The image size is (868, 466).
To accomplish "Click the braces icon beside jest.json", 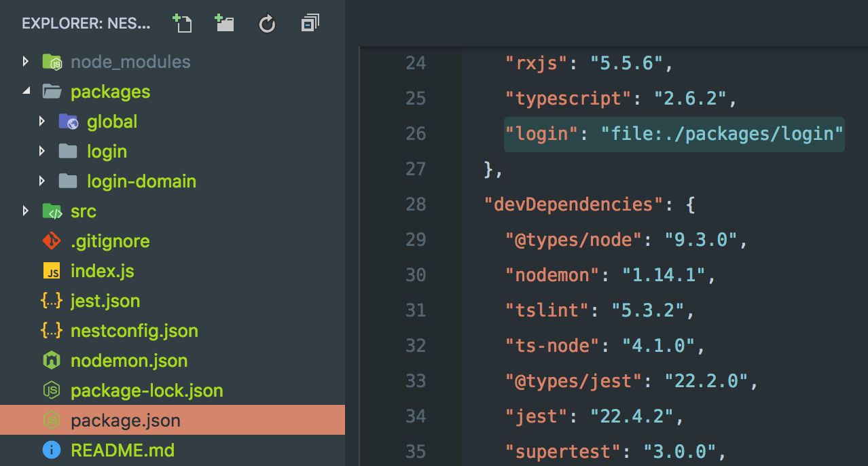I will pos(52,300).
